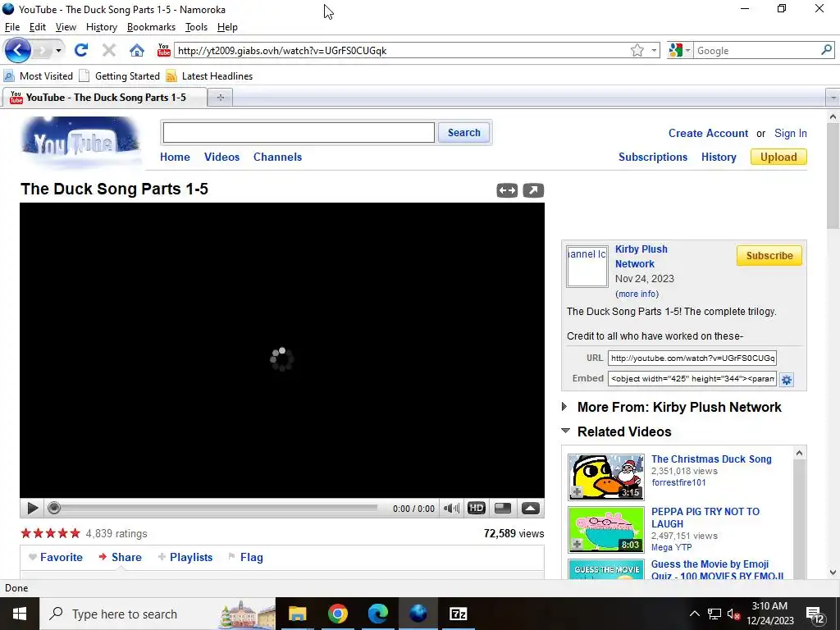840x630 pixels.
Task: Click the YouTube site favicon in address bar
Action: pyautogui.click(x=164, y=50)
